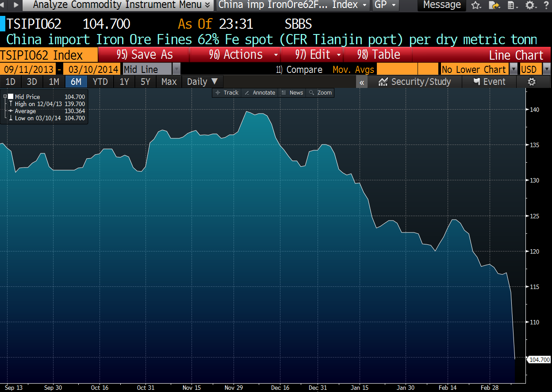
Task: Change the Daily periodicity dropdown
Action: (x=203, y=82)
